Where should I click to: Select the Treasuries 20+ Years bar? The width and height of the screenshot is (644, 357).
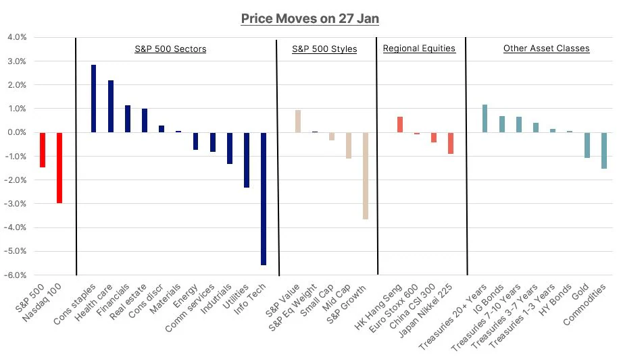pos(485,119)
